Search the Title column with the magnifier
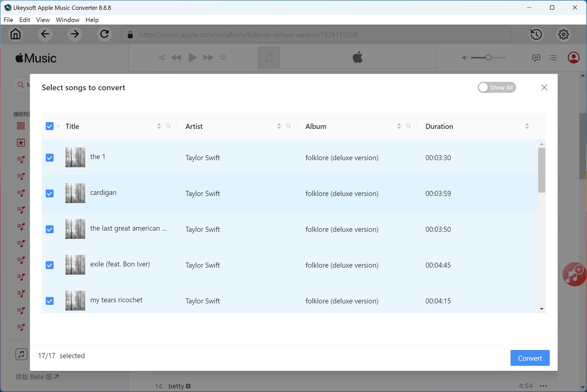587x392 pixels. (x=168, y=126)
